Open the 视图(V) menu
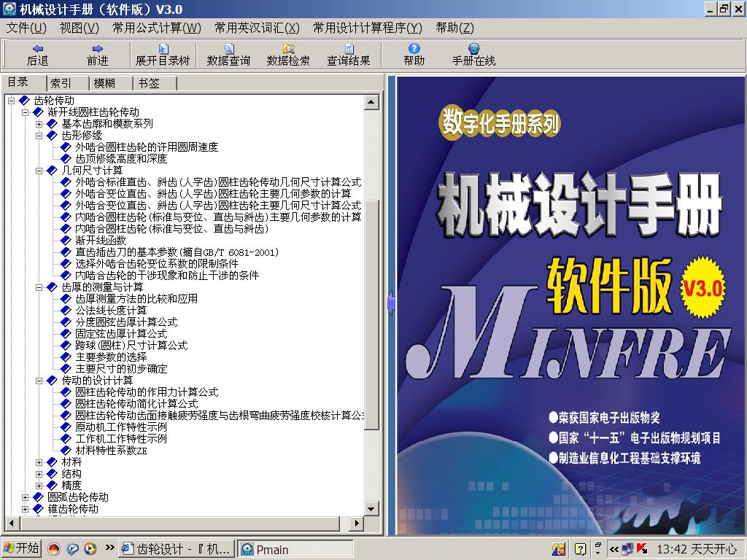 coord(79,28)
